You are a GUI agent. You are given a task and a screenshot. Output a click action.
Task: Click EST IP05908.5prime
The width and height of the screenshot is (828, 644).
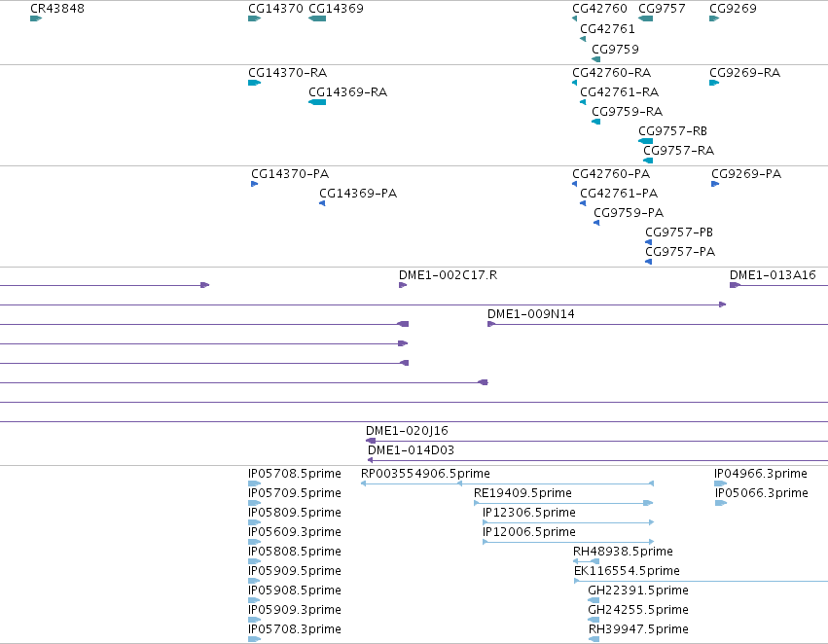click(295, 590)
